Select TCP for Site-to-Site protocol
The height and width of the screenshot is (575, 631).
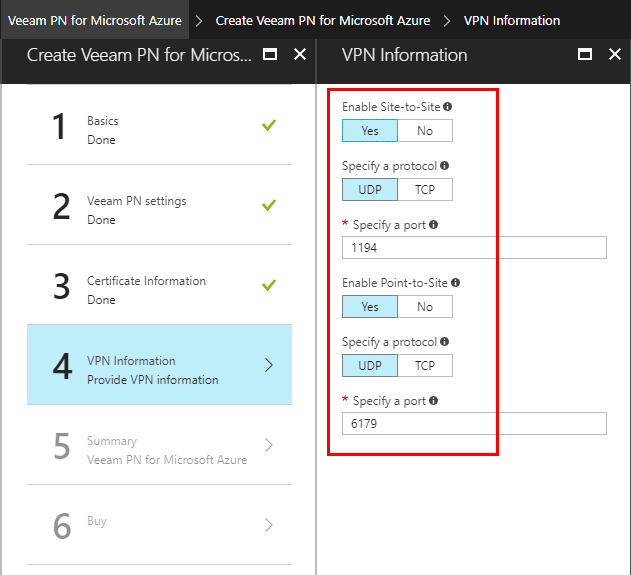pyautogui.click(x=425, y=190)
